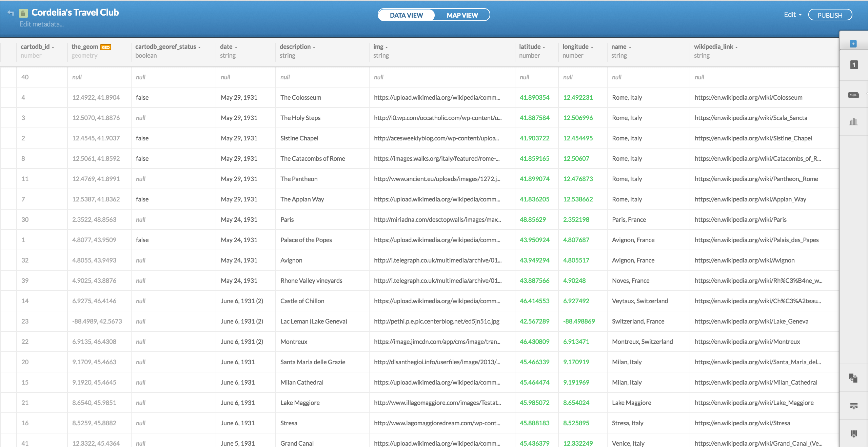The width and height of the screenshot is (868, 447).
Task: Open wikipedia_link column dropdown
Action: click(736, 47)
